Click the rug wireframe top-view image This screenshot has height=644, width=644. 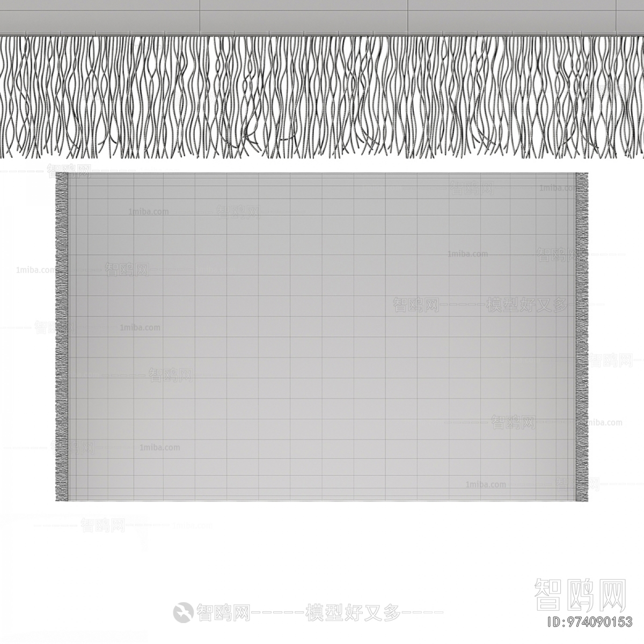[321, 337]
